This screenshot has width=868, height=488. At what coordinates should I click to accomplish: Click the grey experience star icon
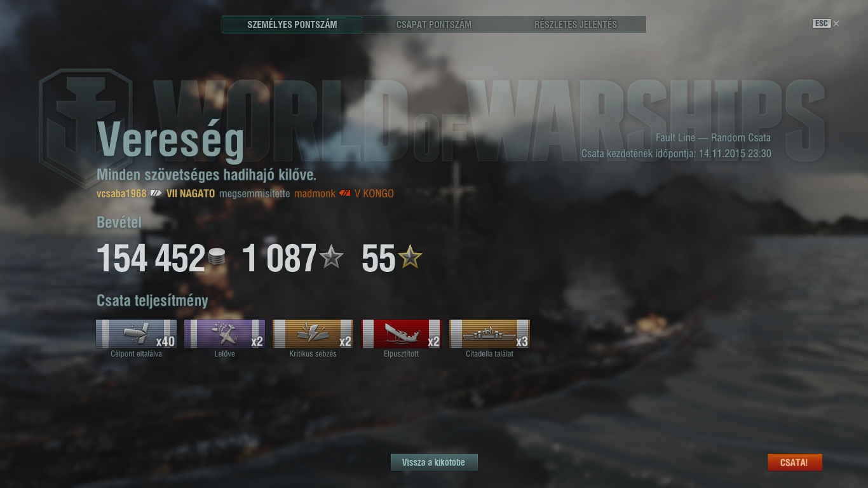coord(331,257)
